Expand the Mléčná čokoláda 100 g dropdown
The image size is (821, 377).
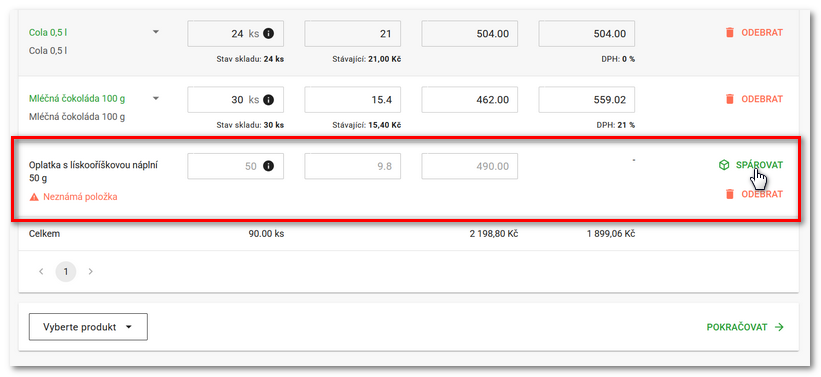click(156, 98)
